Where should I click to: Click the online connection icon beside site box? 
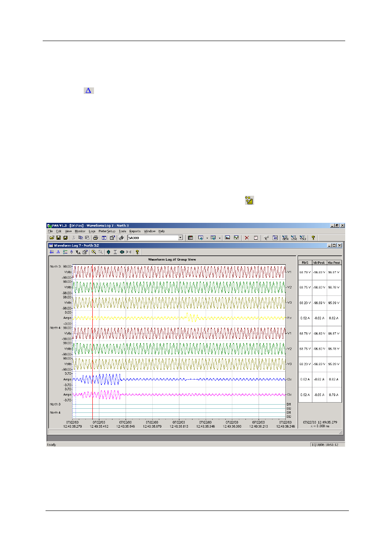[121, 238]
